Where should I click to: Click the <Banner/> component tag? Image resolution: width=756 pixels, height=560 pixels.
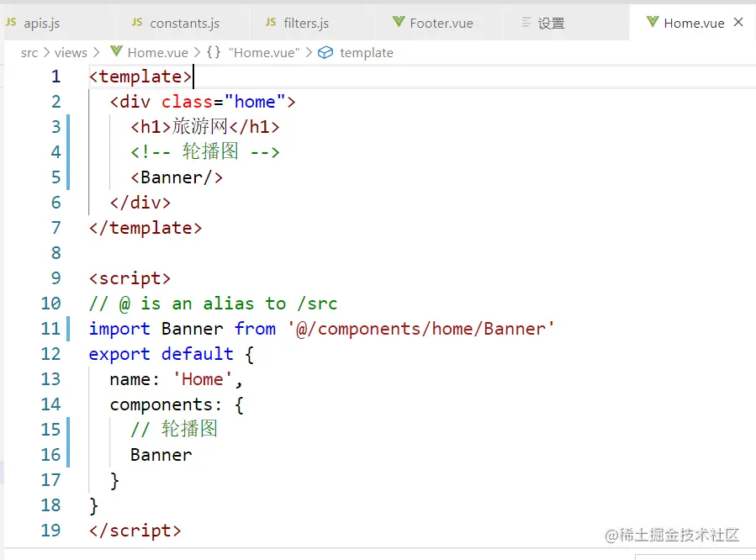(177, 177)
